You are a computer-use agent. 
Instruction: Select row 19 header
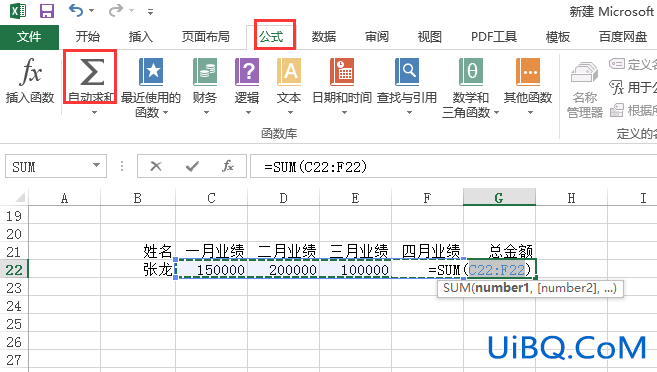click(14, 216)
